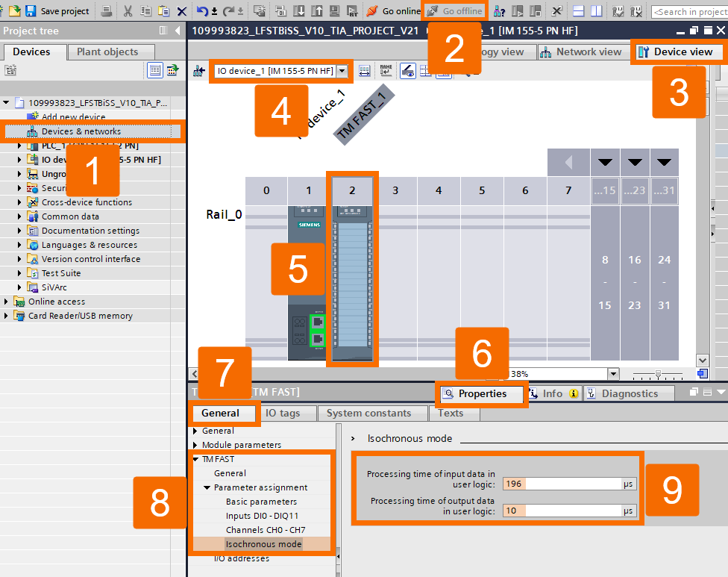Click the Upload from device icon
Screen dimensions: 728x577
click(x=316, y=10)
